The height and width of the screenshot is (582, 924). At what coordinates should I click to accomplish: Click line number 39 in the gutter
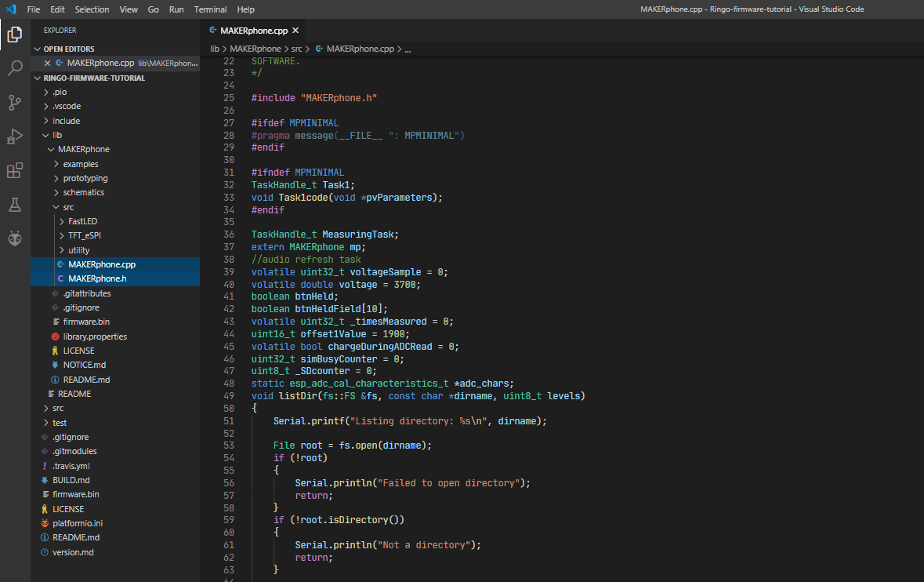tap(229, 272)
